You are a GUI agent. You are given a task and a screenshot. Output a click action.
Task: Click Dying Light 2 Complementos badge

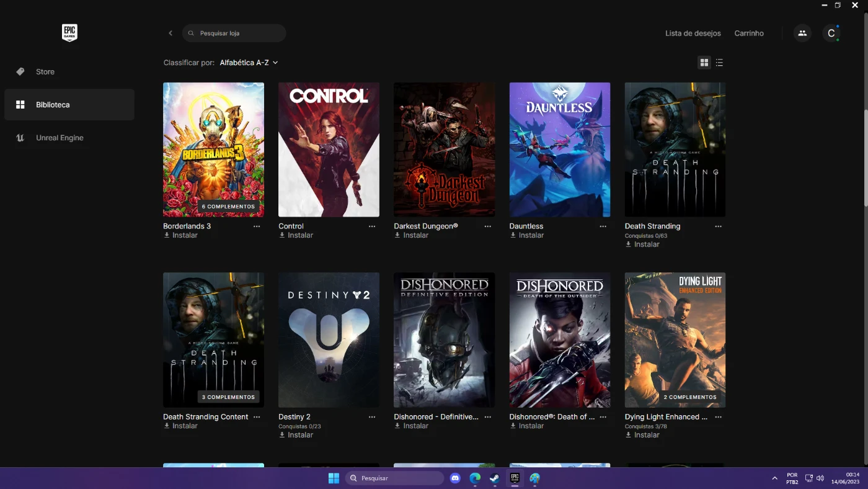click(690, 397)
